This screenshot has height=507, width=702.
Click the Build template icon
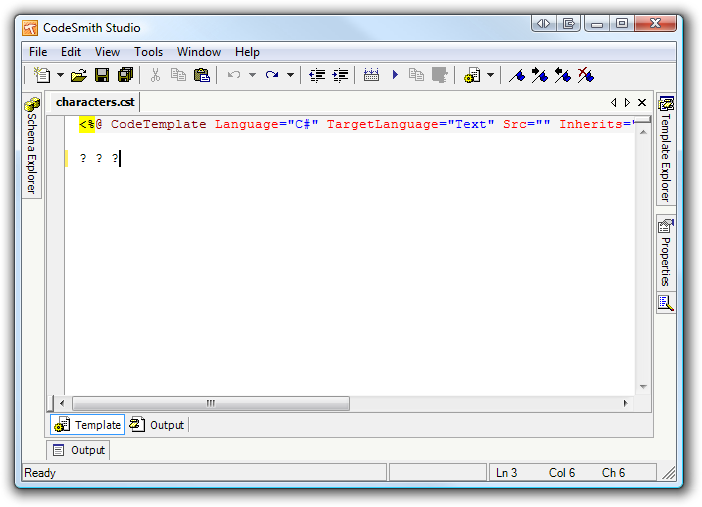371,75
